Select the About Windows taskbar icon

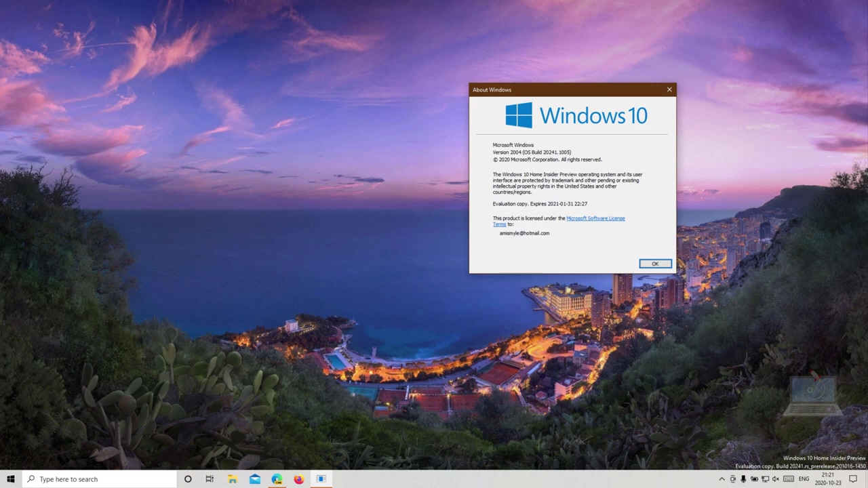321,479
